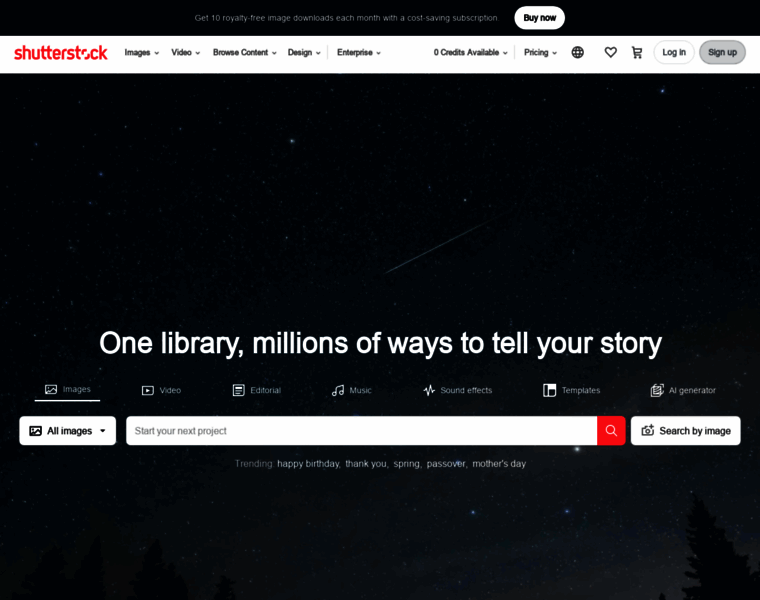Open the All images filter dropdown
The width and height of the screenshot is (760, 600).
(68, 430)
